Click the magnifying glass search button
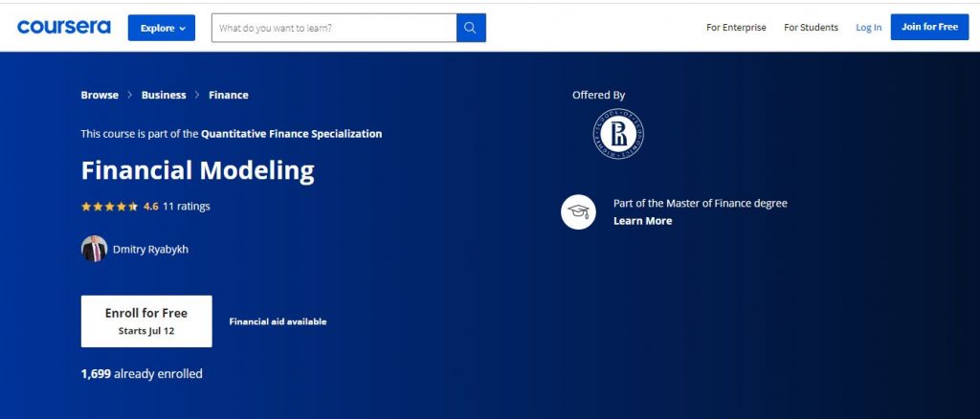The image size is (980, 419). 470,28
